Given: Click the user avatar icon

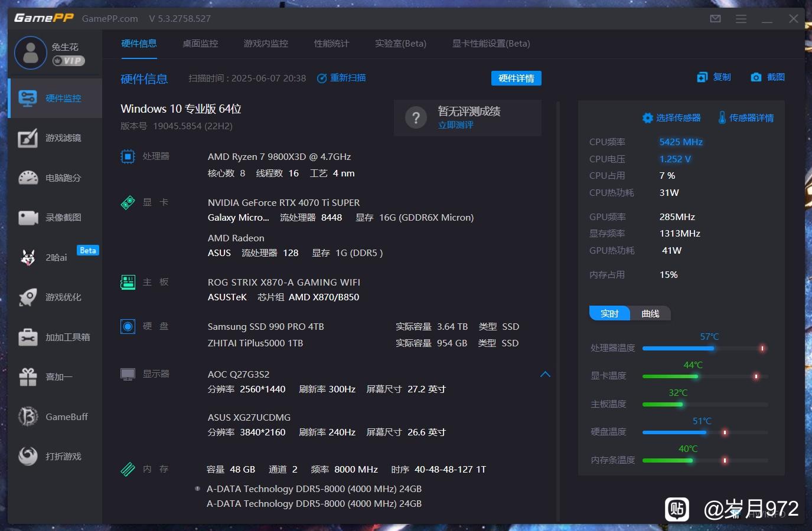Looking at the screenshot, I should point(31,53).
